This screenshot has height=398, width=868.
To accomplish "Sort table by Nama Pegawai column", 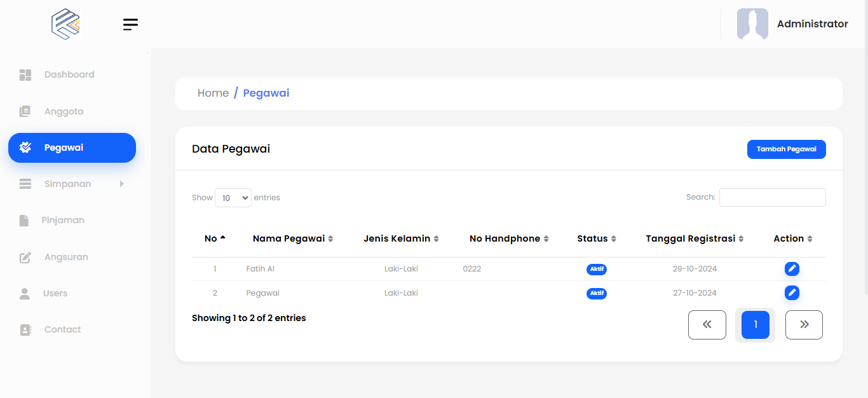I will (x=292, y=238).
